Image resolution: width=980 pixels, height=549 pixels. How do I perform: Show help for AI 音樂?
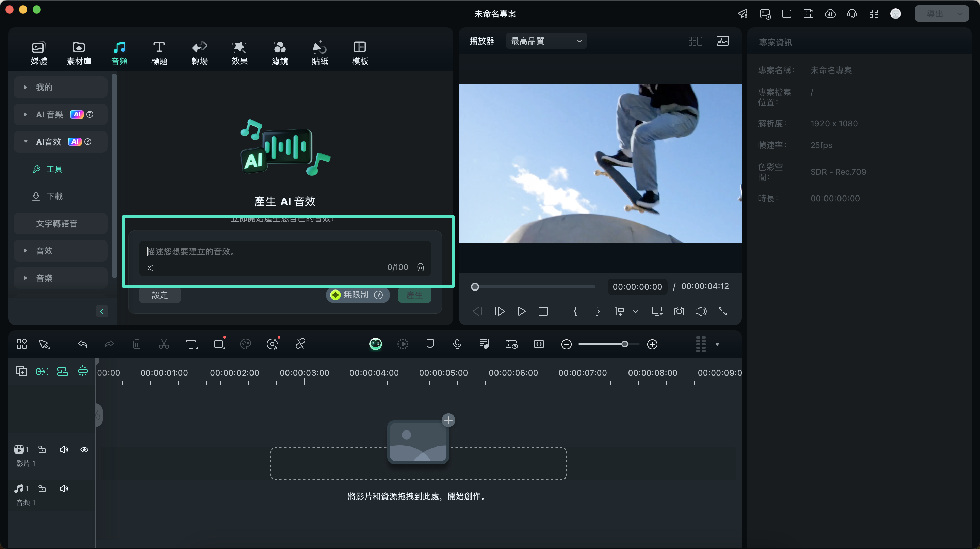pyautogui.click(x=90, y=114)
